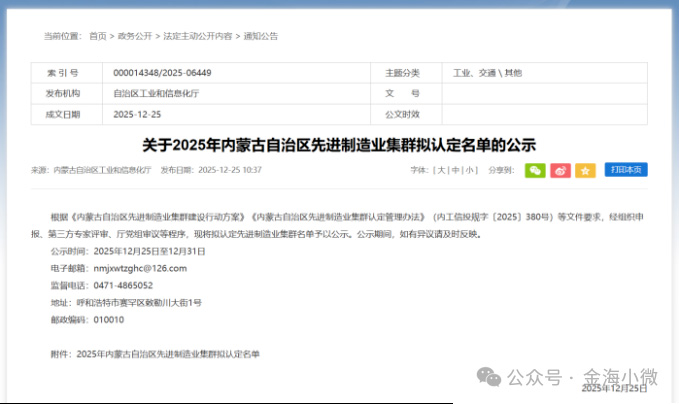Click the index number 000014348/2025-06449

(162, 73)
